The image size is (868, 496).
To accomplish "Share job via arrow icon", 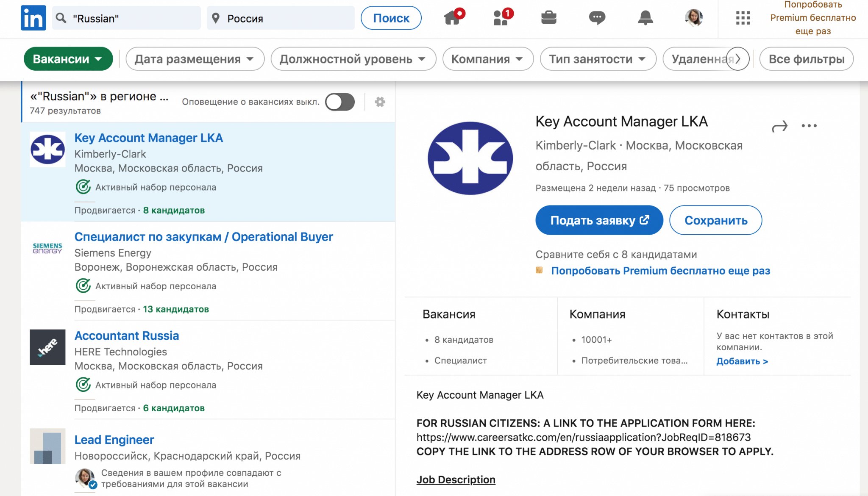I will (779, 126).
